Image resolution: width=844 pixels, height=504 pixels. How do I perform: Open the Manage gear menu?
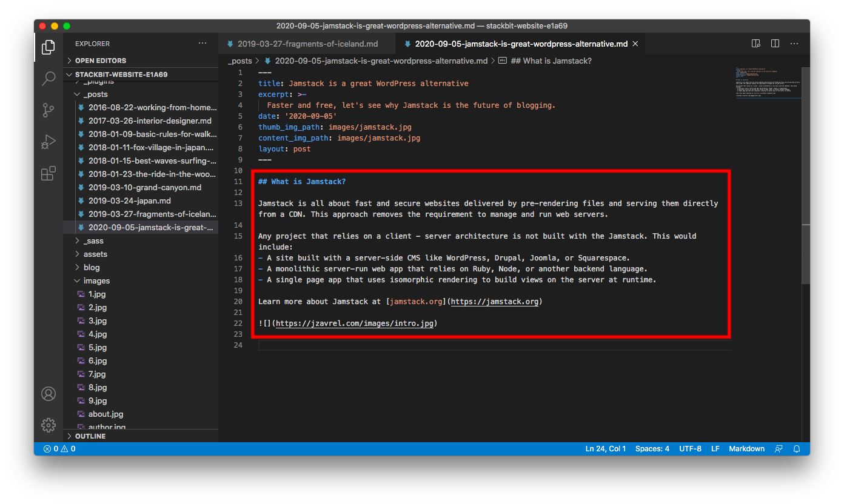[49, 425]
